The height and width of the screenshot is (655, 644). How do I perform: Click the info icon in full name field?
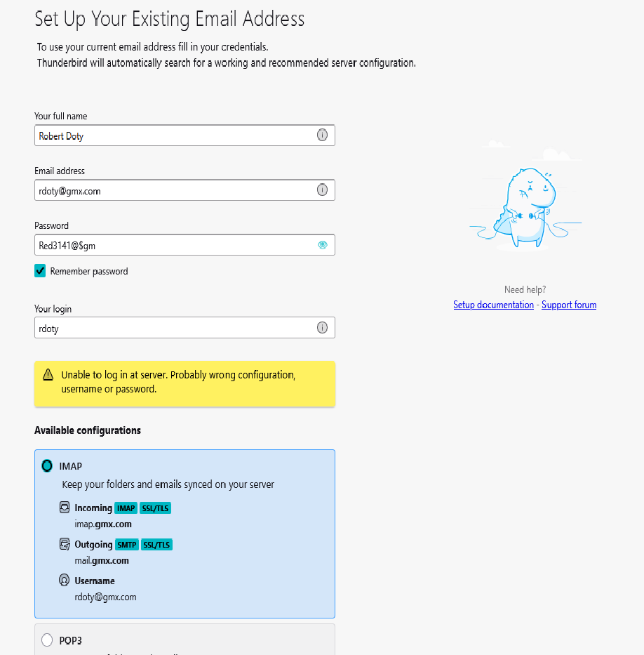point(322,135)
